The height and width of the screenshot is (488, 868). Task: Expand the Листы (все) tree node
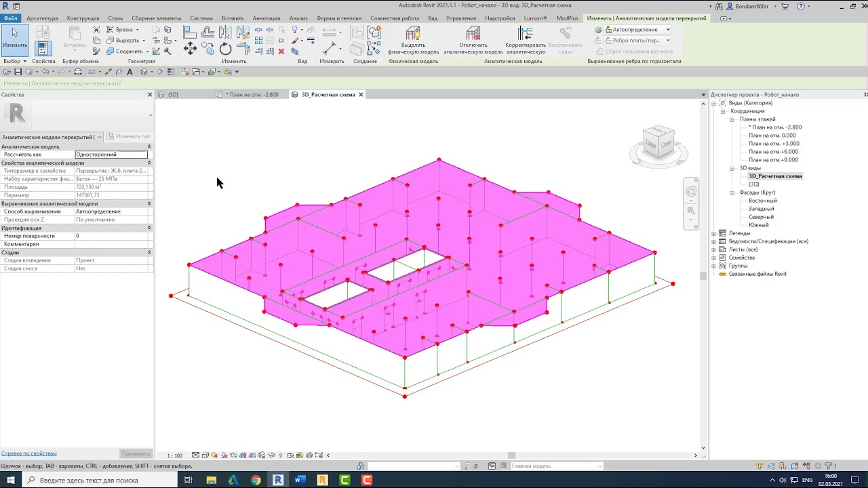click(x=713, y=249)
